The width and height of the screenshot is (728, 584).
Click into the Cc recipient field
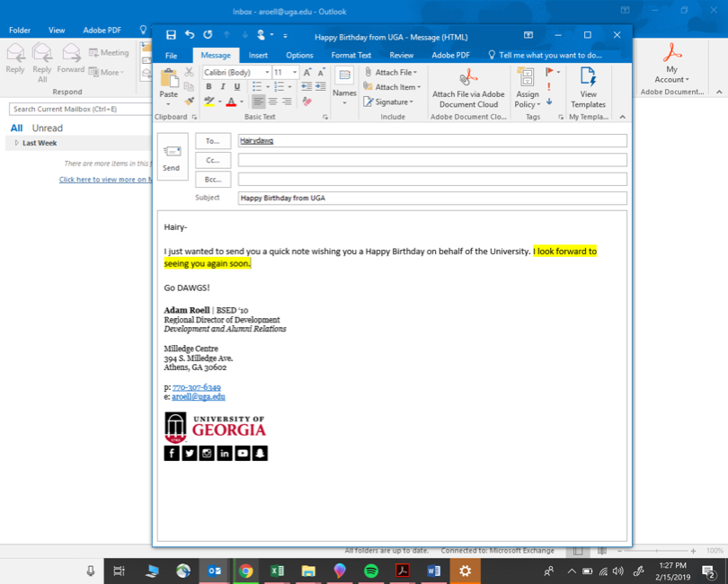[432, 160]
